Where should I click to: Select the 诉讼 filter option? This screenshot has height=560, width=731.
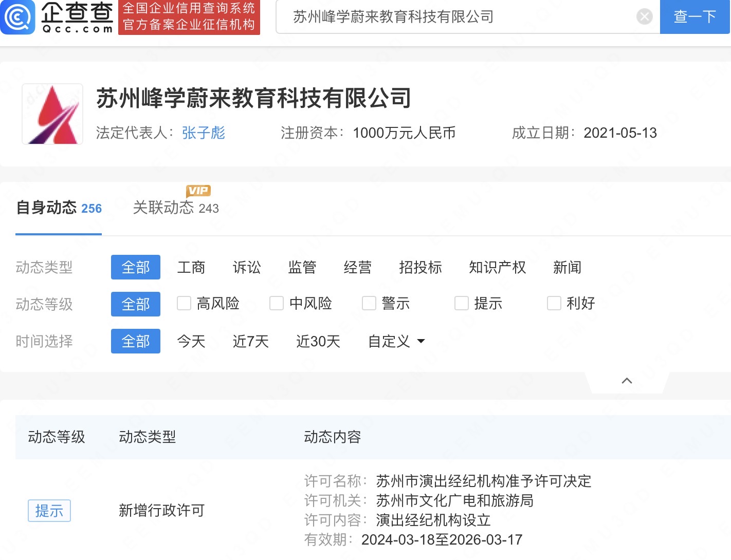pyautogui.click(x=247, y=267)
